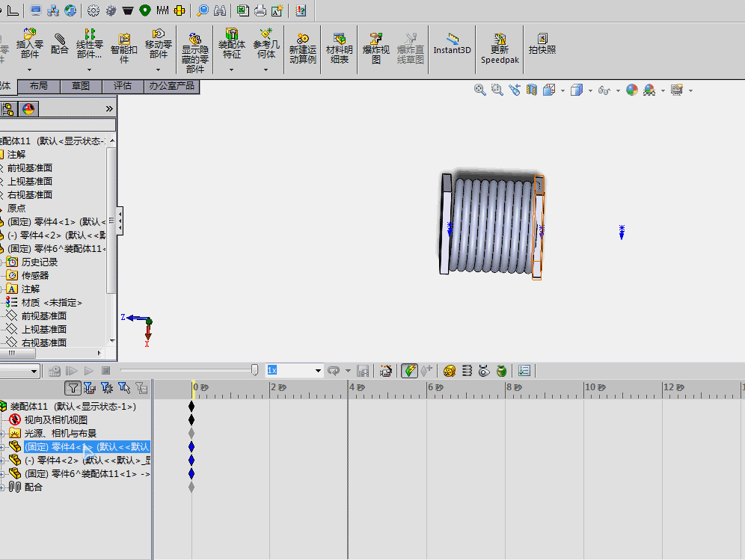This screenshot has height=560, width=745.
Task: Adjust the motion playback time slider handle
Action: click(x=254, y=370)
